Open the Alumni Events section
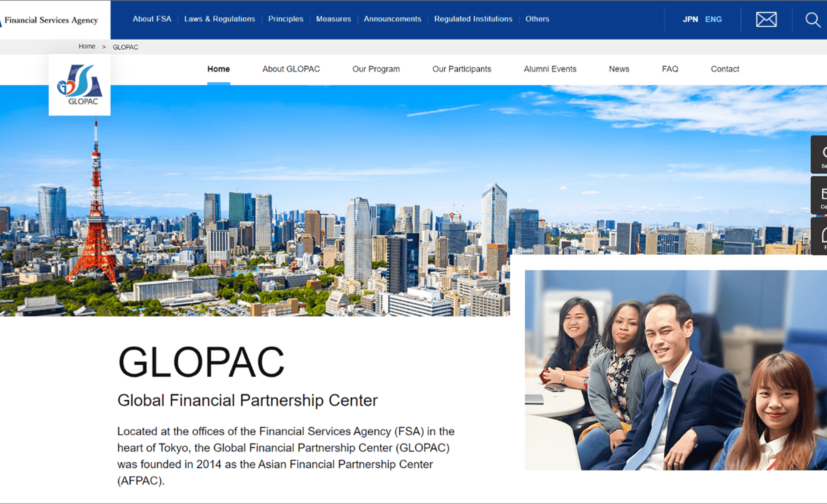This screenshot has width=827, height=504. click(550, 69)
